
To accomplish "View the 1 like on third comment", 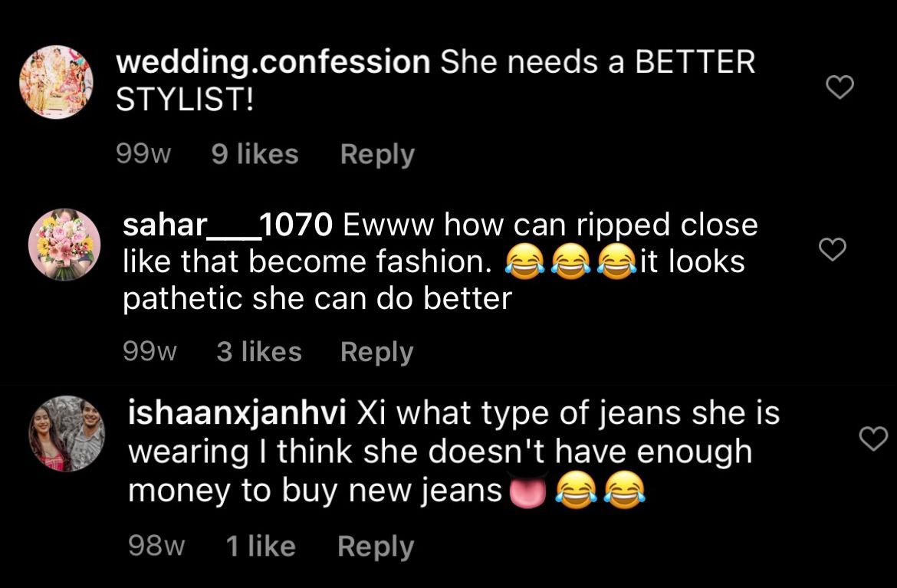I will coord(261,547).
